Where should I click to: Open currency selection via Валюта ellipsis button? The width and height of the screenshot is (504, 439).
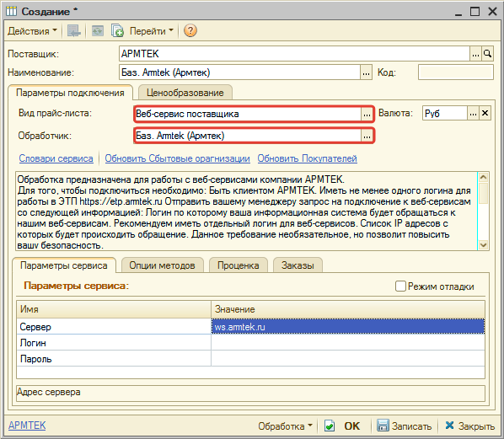coord(473,114)
